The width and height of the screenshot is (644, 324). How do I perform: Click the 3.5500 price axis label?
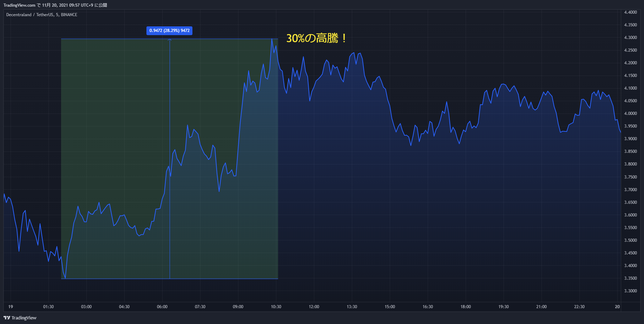(x=630, y=228)
